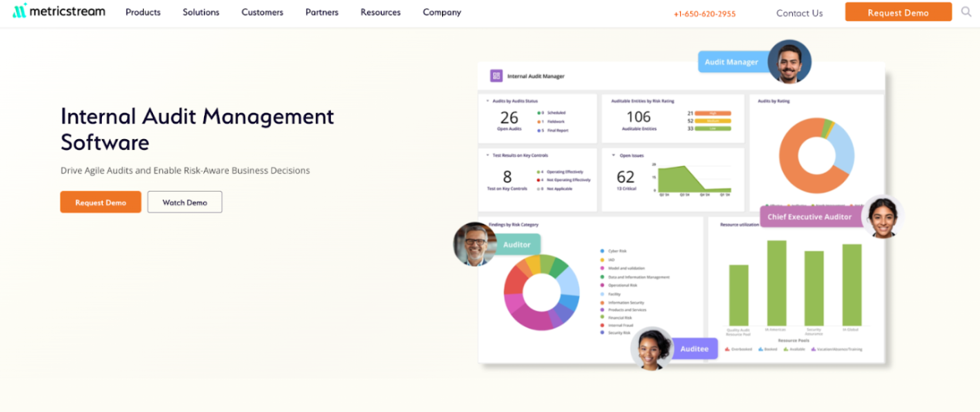This screenshot has height=412, width=980.
Task: Click the Chief Executive Auditor avatar
Action: coord(882,216)
